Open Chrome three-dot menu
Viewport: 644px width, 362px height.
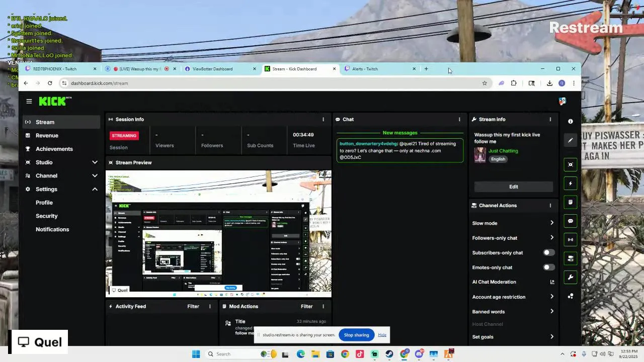(x=574, y=83)
